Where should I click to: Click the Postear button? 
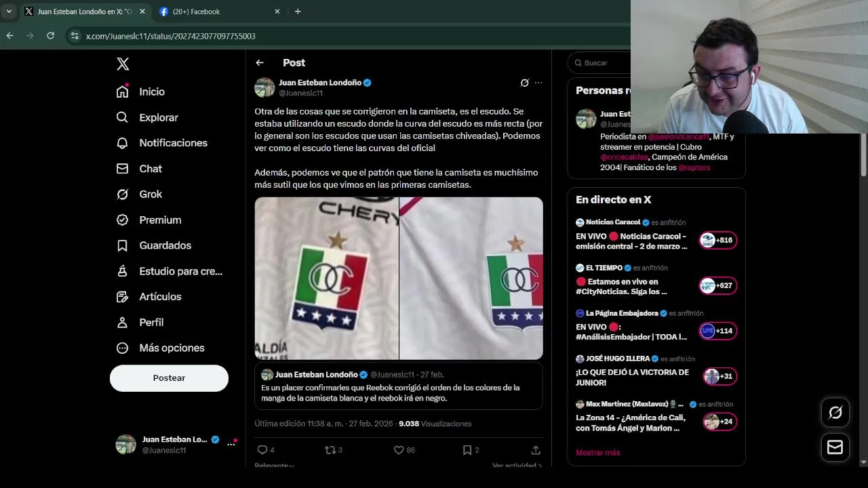[x=169, y=378]
